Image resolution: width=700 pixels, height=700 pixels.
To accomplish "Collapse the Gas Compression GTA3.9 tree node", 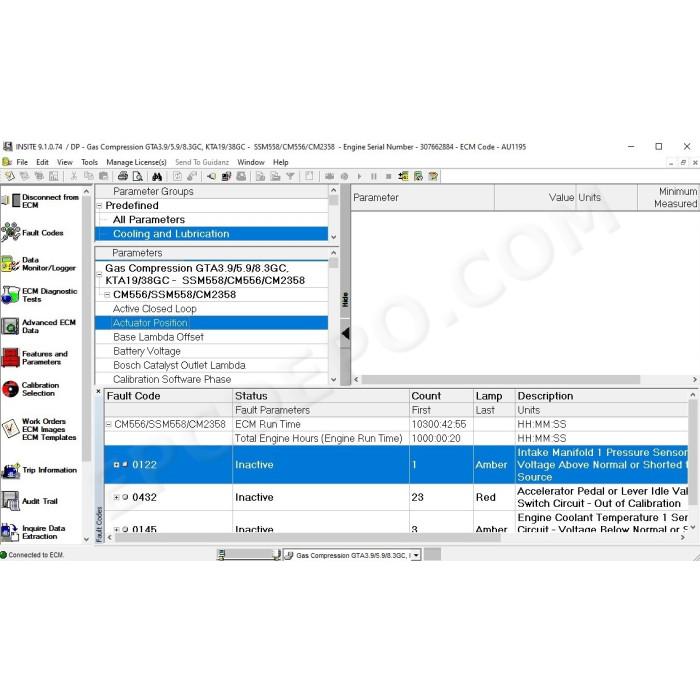I will [100, 275].
